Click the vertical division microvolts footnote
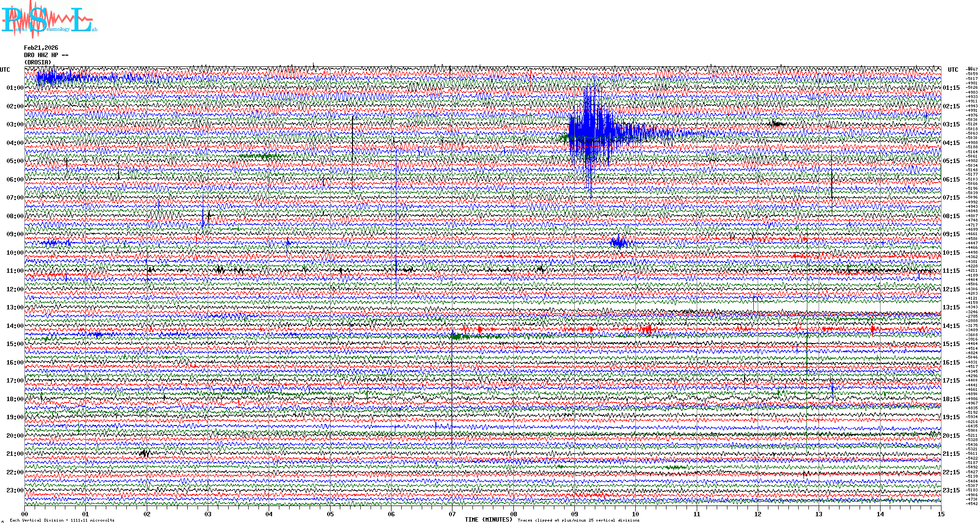This screenshot has width=980, height=527. (62, 521)
